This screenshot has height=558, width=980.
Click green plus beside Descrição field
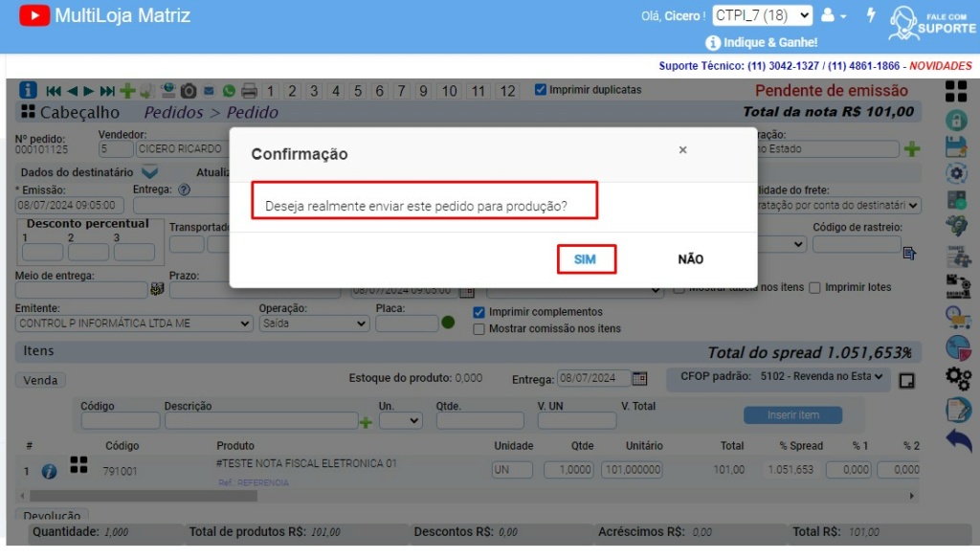[366, 422]
